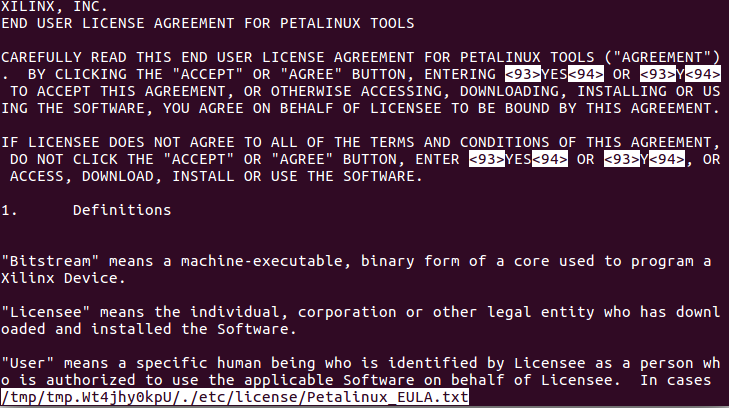729x408 pixels.
Task: Click the word "Licensee" definition term
Action: 46,312
